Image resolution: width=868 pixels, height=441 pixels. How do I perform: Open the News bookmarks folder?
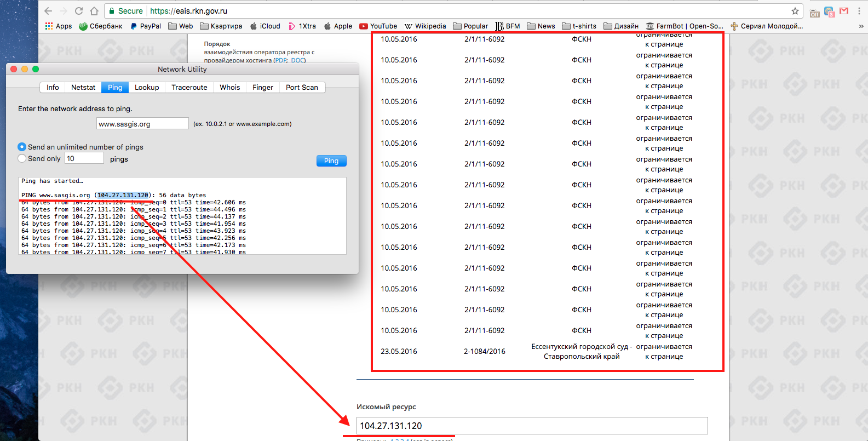click(541, 26)
